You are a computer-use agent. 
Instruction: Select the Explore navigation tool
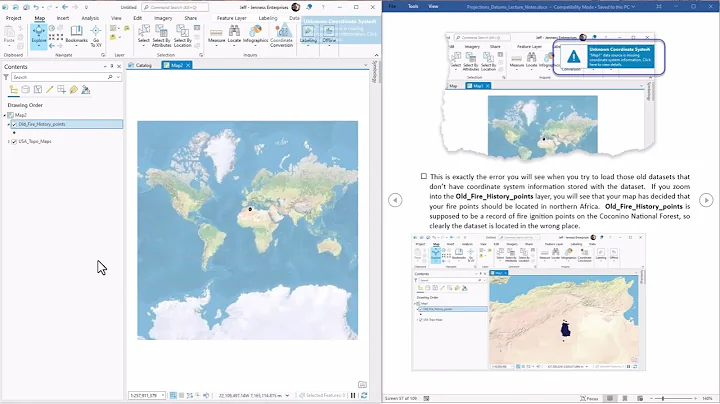click(39, 36)
